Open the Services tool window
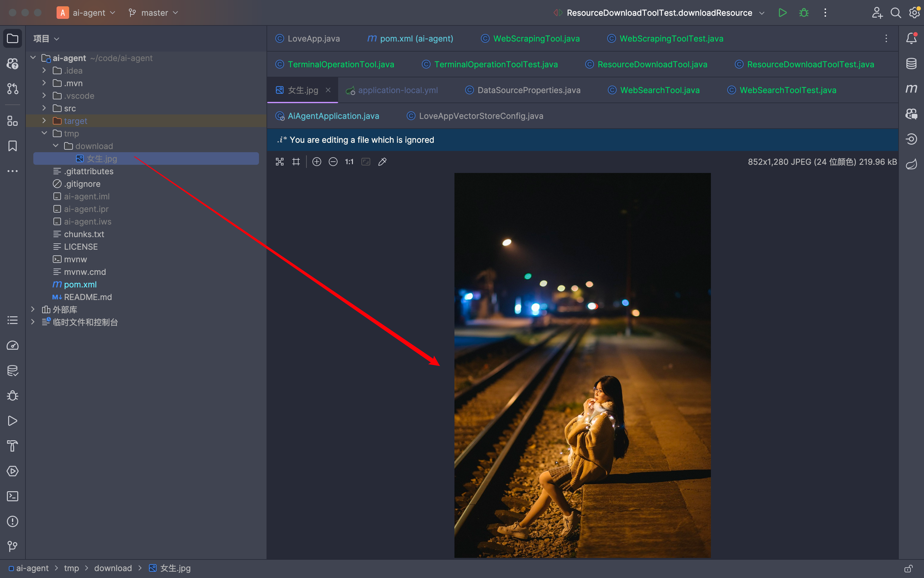924x578 pixels. (13, 471)
